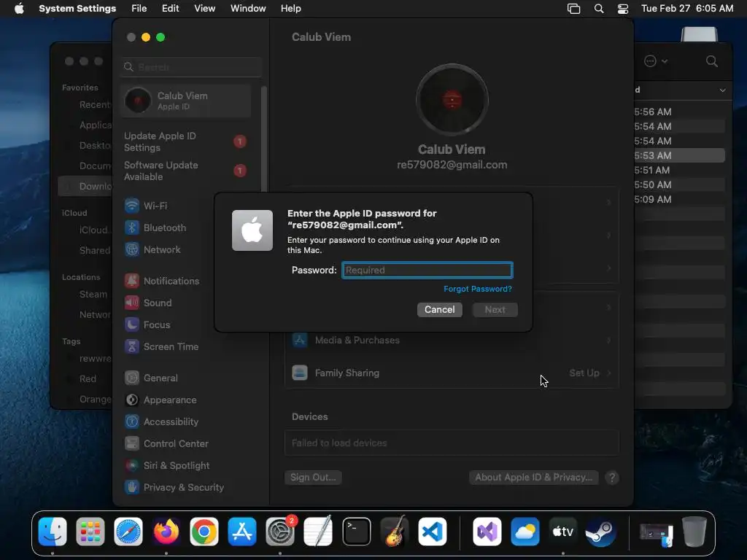The image size is (747, 560).
Task: Click the Finder window search icon
Action: [712, 61]
